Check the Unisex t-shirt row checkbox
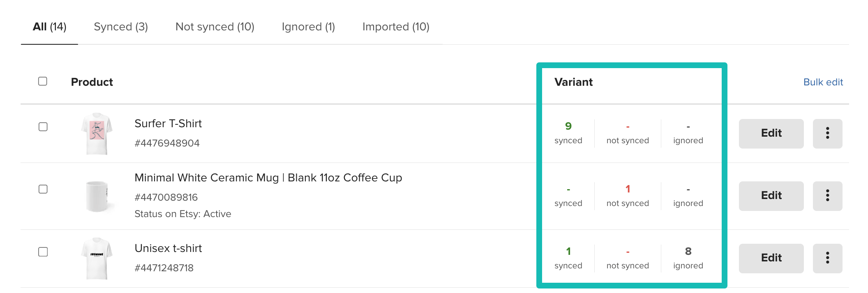Screen dimensions: 868x293 43,252
